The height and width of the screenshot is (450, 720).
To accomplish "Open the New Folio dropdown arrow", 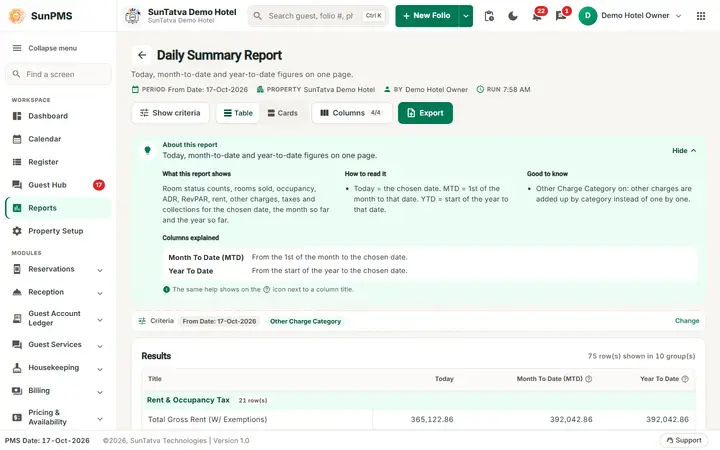I will point(466,16).
